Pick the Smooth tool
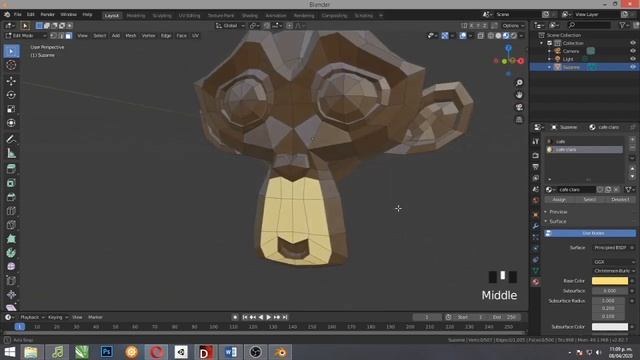Screen dimensions: 640x360 [x=11, y=267]
